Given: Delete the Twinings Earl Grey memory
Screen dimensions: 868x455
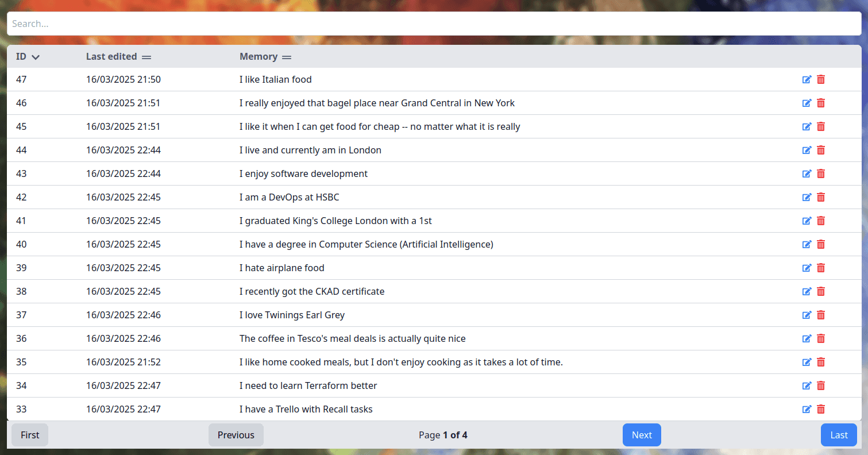Looking at the screenshot, I should coord(821,315).
